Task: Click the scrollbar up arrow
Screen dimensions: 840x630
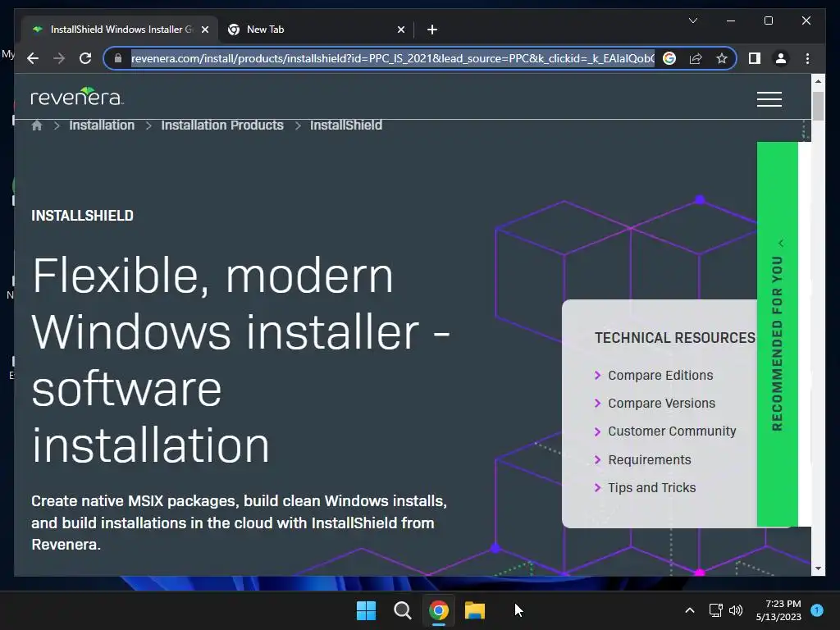Action: (818, 81)
